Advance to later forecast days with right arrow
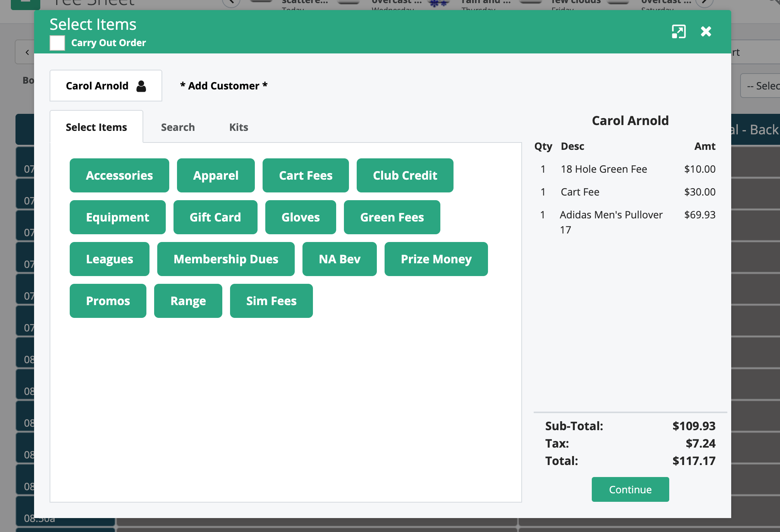The width and height of the screenshot is (780, 532). tap(704, 2)
